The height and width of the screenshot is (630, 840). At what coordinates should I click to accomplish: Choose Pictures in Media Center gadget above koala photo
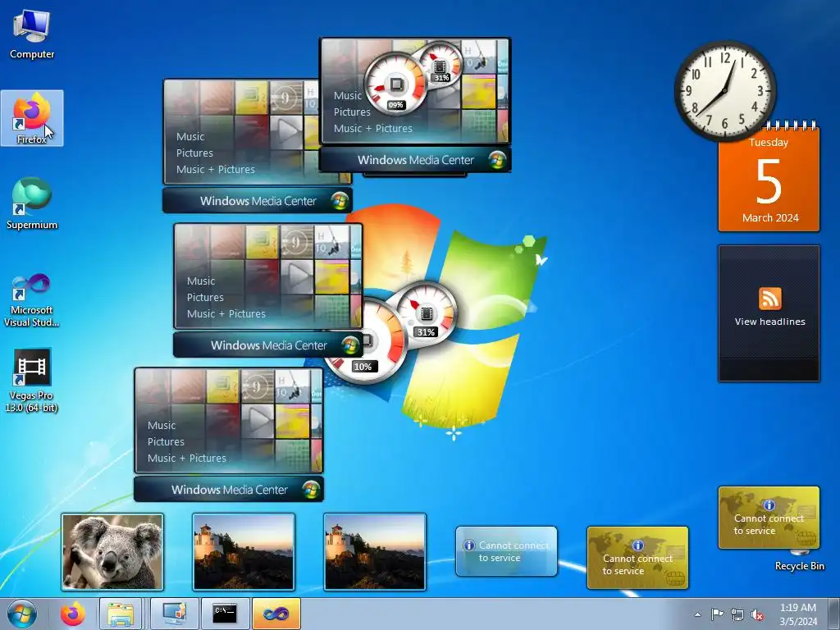[x=166, y=442]
